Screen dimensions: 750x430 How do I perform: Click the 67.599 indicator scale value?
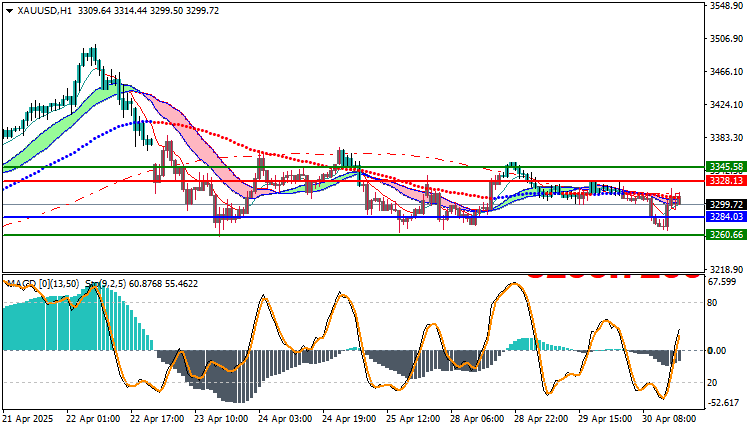click(722, 282)
